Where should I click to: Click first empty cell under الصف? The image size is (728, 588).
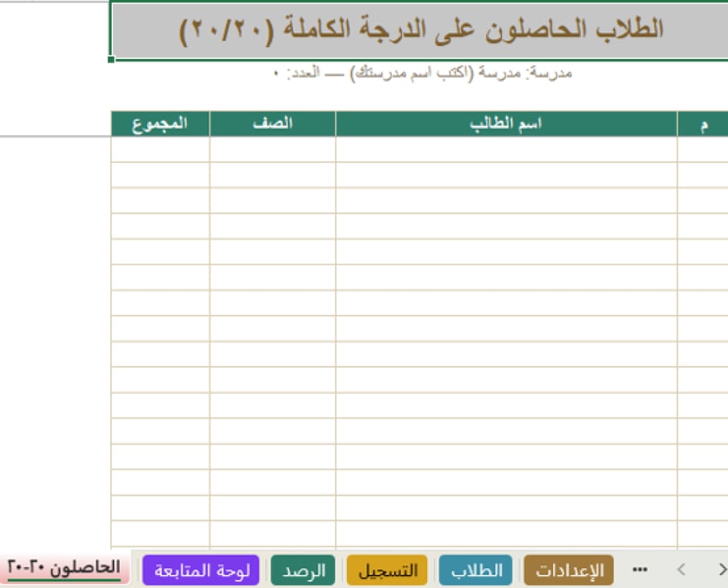coord(273,150)
